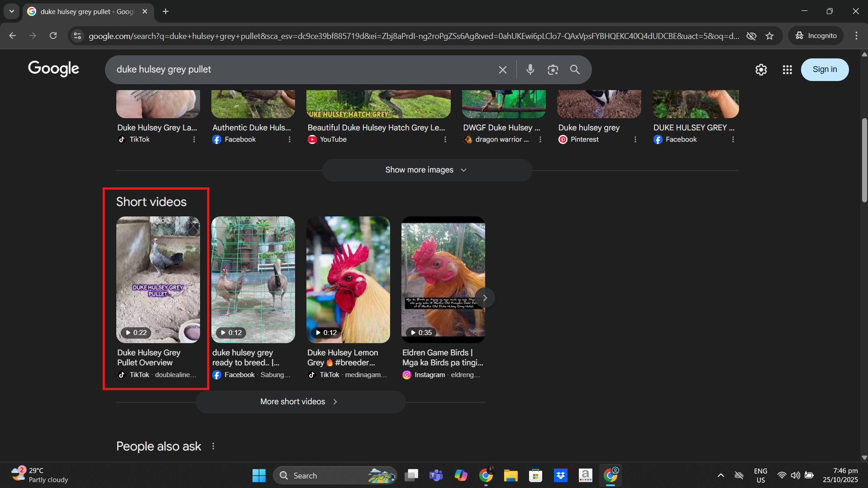Open Google quick settings gear
Image resolution: width=868 pixels, height=488 pixels.
tap(761, 70)
